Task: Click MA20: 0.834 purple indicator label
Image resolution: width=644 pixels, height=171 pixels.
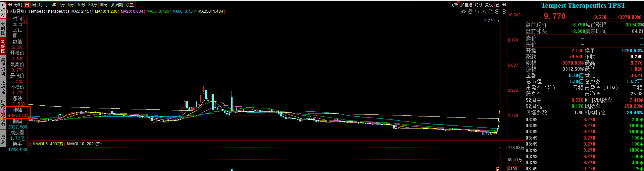Action: tap(133, 11)
